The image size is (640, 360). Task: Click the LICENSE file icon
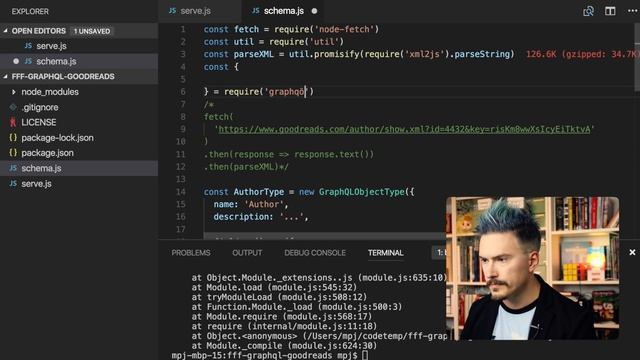[13, 122]
